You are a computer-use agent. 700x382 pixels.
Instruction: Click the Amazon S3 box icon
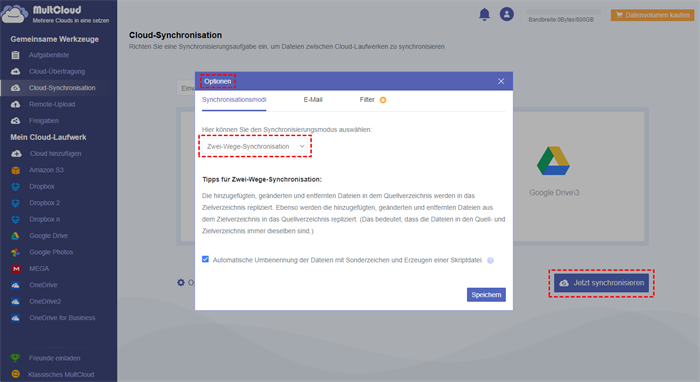[x=16, y=170]
